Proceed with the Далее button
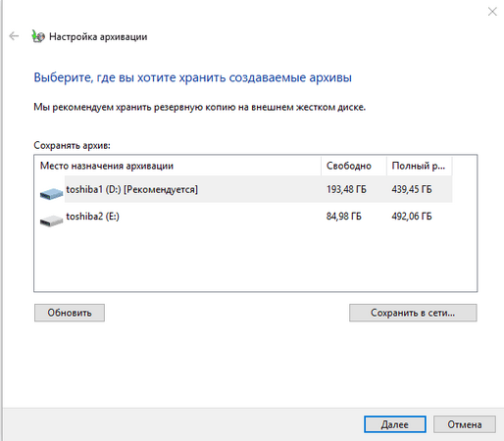 pyautogui.click(x=395, y=424)
